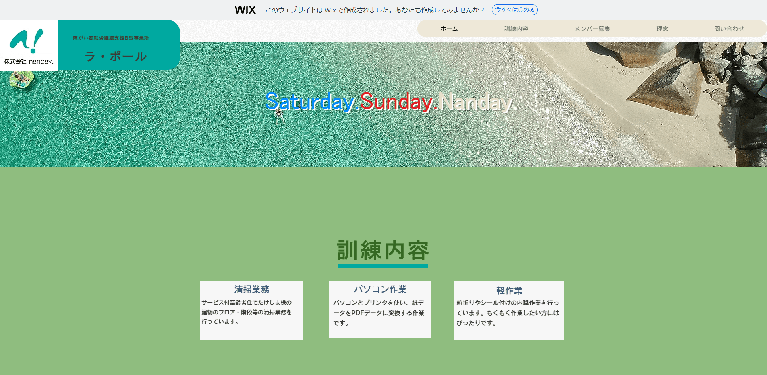Open the 問い合わせ navigation item
This screenshot has height=375, width=767.
(x=729, y=28)
